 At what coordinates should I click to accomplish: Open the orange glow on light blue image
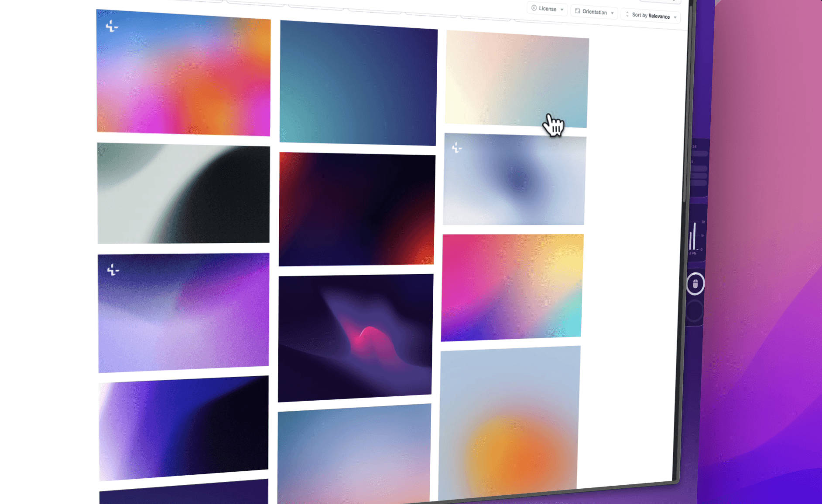[x=509, y=423]
